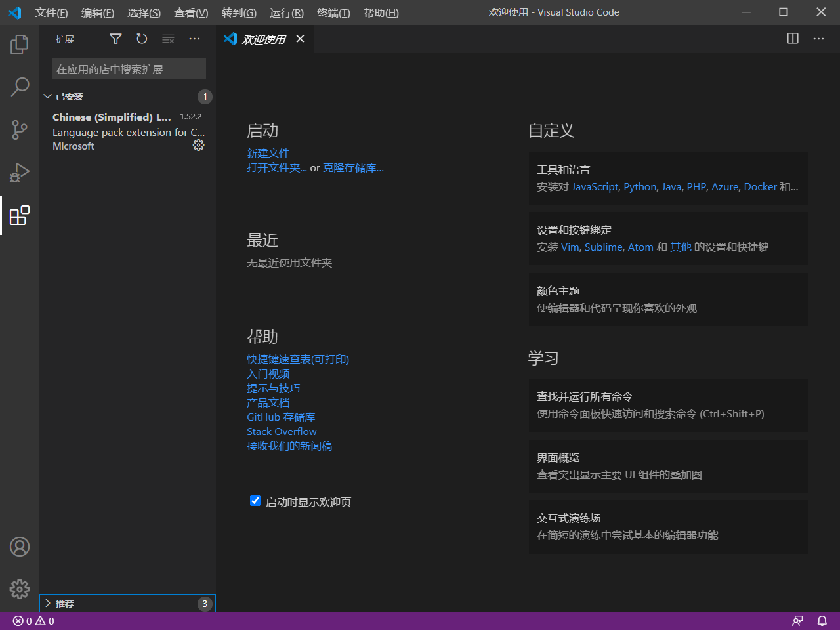840x630 pixels.
Task: Open the Manage settings gear icon
Action: coord(19,589)
